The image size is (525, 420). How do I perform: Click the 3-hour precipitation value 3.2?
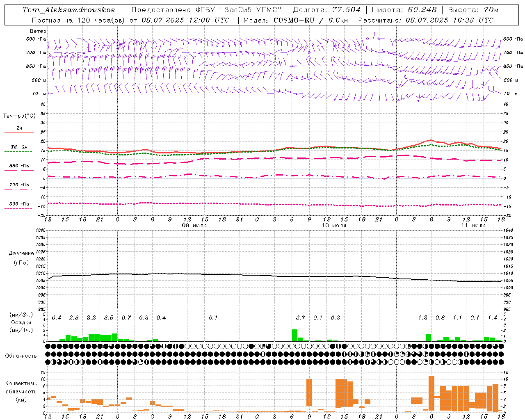[91, 318]
